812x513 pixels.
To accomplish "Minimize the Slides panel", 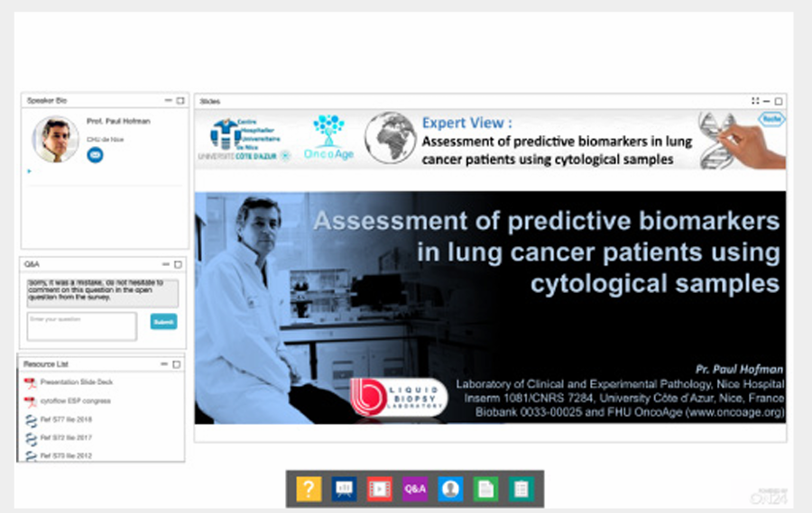I will click(x=767, y=101).
